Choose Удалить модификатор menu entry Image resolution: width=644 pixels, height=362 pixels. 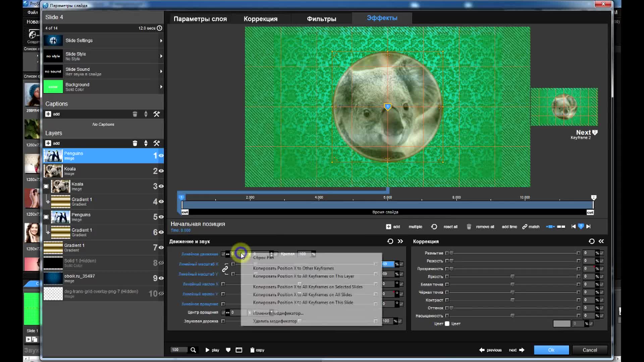[x=275, y=321]
